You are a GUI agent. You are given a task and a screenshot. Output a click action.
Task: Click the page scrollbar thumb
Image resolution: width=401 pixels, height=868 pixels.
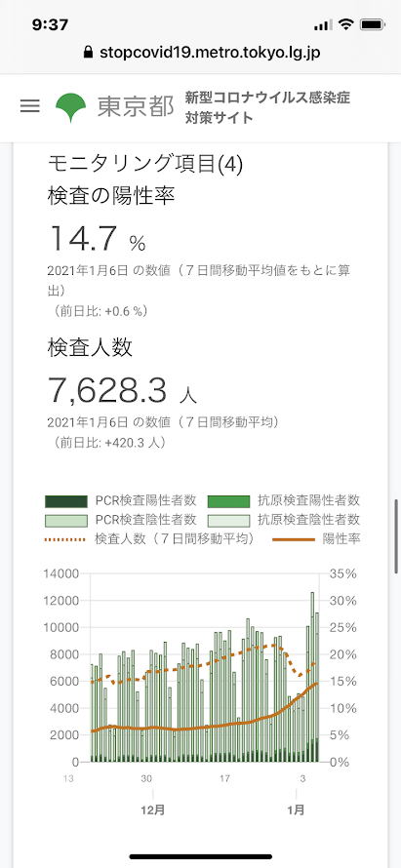pos(396,537)
